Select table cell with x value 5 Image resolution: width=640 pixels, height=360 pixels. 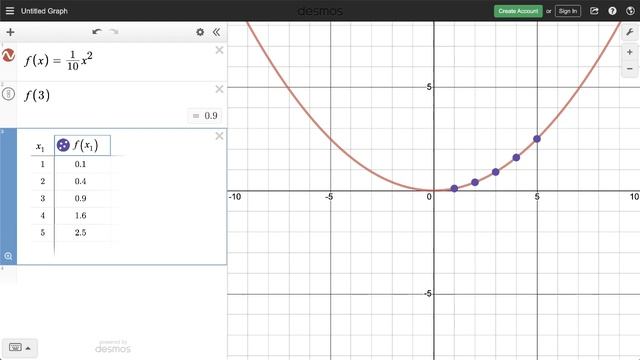pos(42,233)
